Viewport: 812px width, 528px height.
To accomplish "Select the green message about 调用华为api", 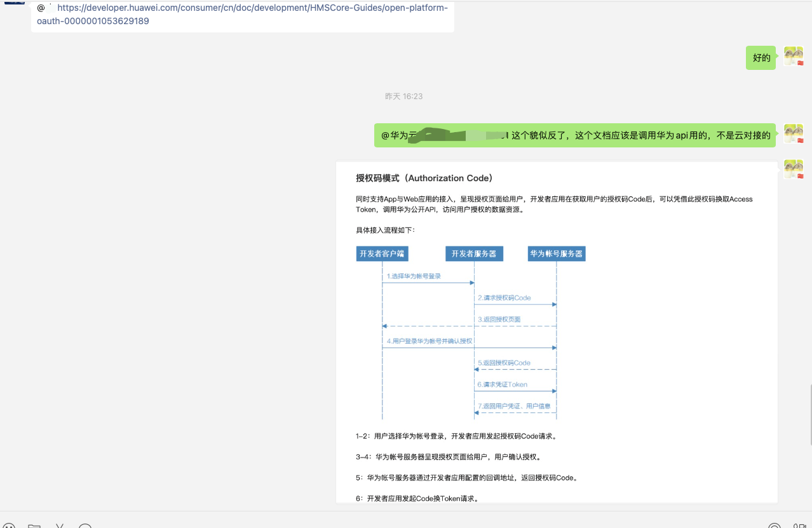I will pos(575,135).
